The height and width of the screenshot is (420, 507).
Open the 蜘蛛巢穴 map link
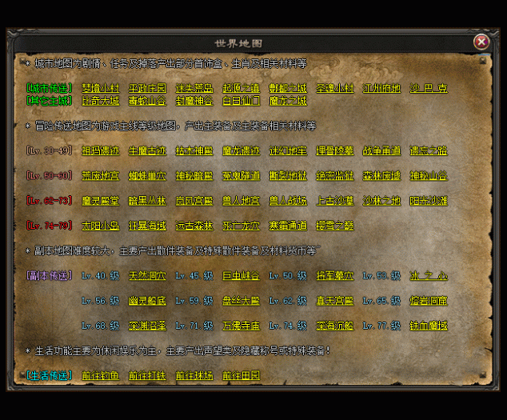pos(147,175)
